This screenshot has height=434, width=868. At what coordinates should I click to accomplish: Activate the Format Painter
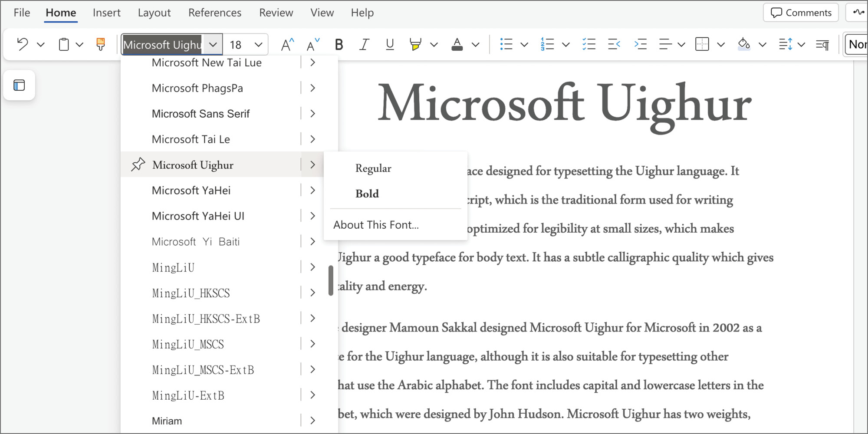(100, 44)
